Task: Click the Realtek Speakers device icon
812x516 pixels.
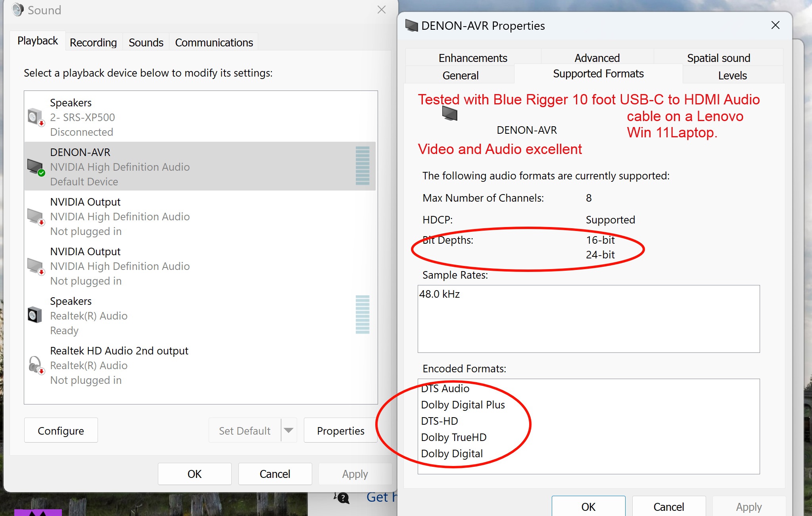Action: tap(35, 316)
